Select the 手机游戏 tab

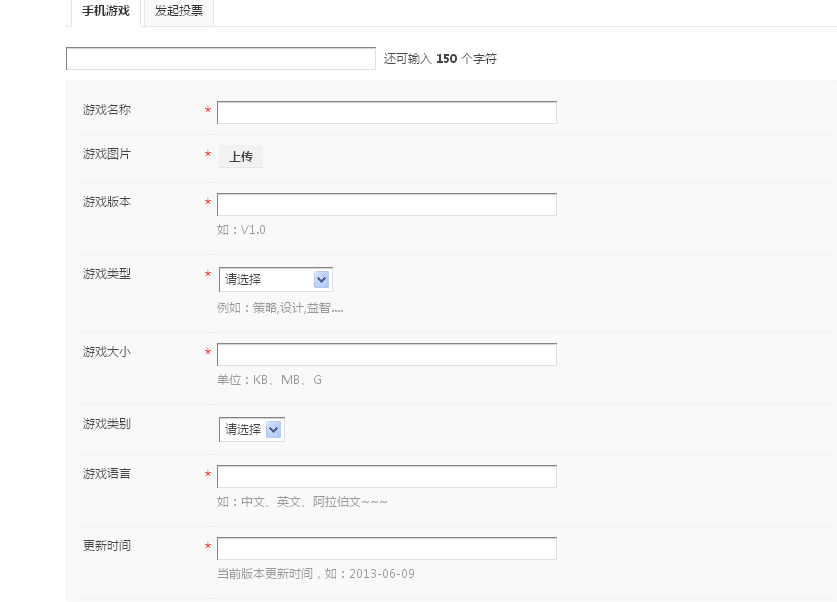coord(105,12)
